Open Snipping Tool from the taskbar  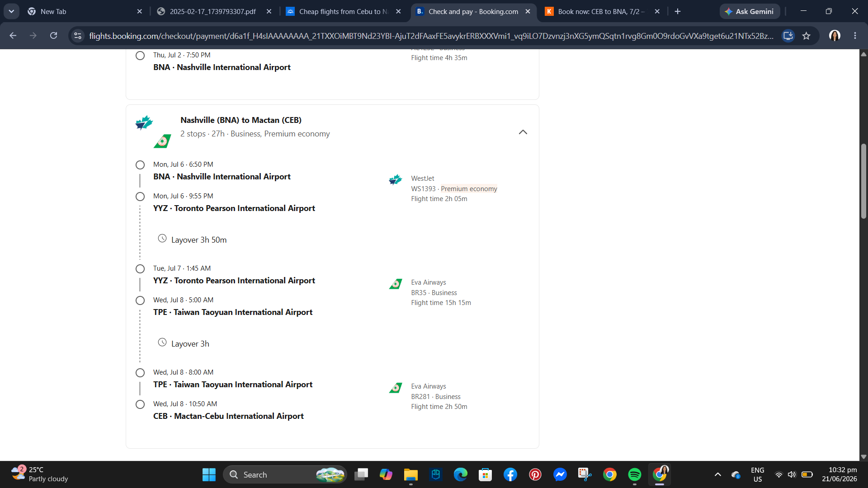coord(585,474)
